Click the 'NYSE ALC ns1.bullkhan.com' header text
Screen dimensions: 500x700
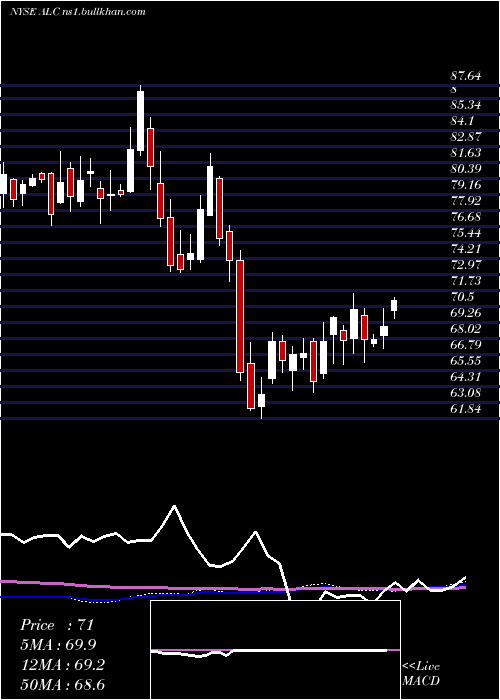(x=78, y=12)
